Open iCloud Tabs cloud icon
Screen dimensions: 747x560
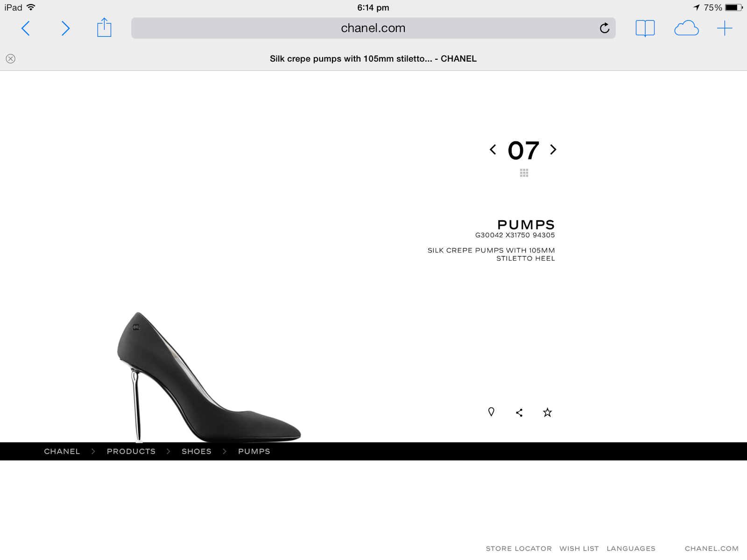click(x=686, y=28)
